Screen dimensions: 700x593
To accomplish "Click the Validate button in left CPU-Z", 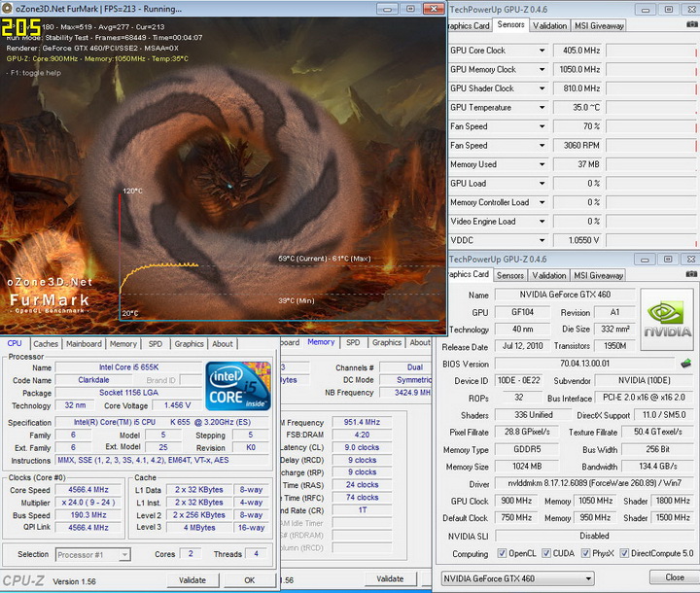I will coord(192,580).
